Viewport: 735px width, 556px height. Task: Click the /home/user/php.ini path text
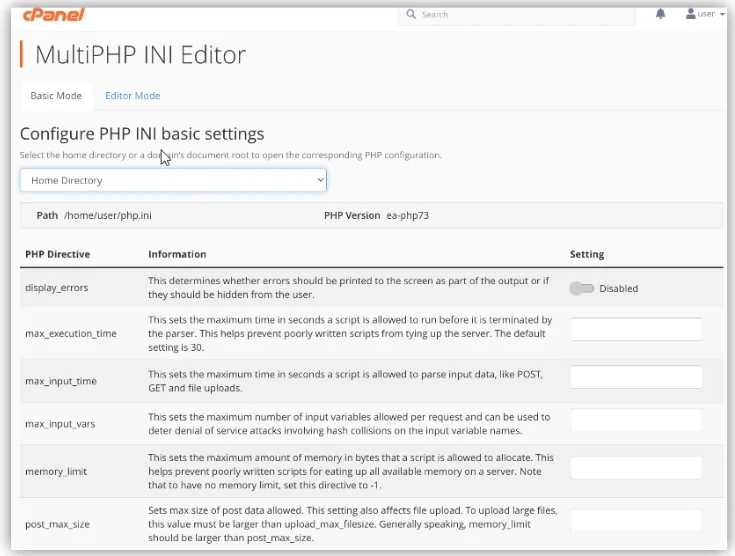[x=108, y=215]
